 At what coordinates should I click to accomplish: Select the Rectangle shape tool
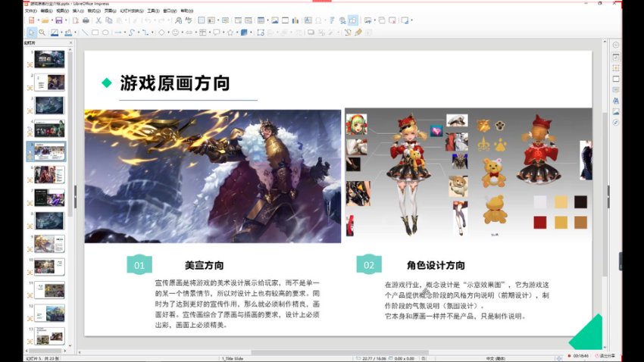(95, 33)
